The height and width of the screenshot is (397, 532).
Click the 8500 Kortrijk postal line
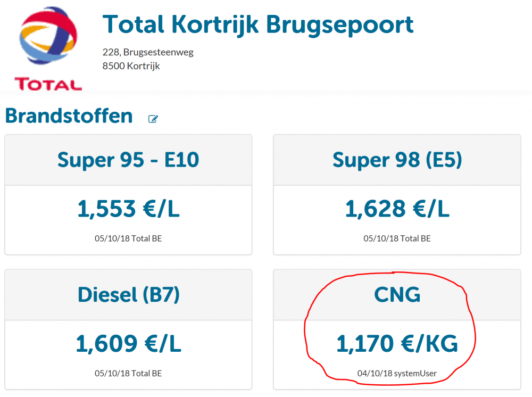pos(131,66)
